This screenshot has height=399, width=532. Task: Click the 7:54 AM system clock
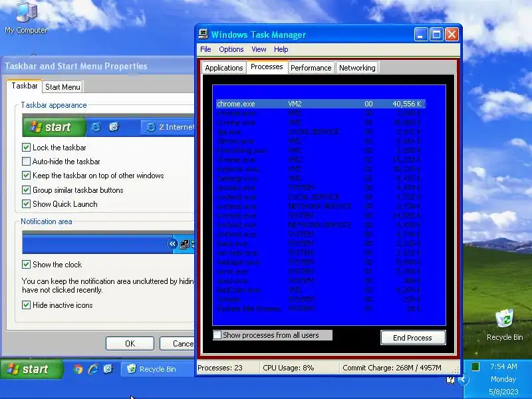coord(503,366)
